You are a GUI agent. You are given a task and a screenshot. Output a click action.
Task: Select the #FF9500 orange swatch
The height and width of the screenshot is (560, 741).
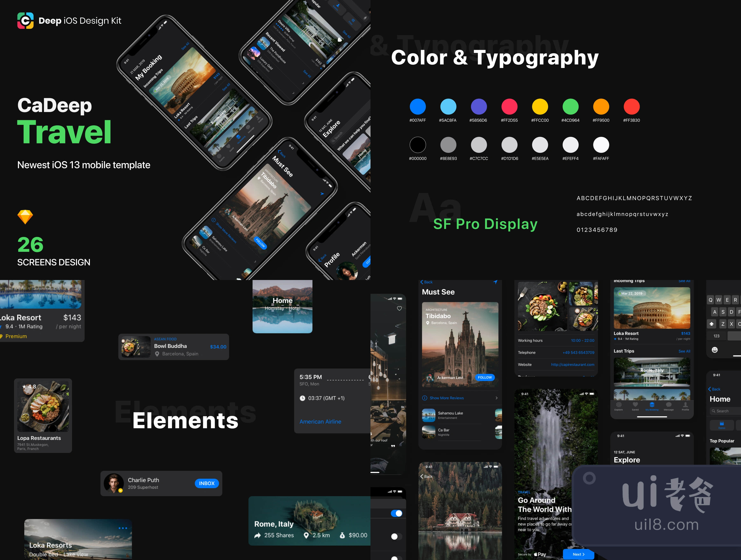(601, 107)
